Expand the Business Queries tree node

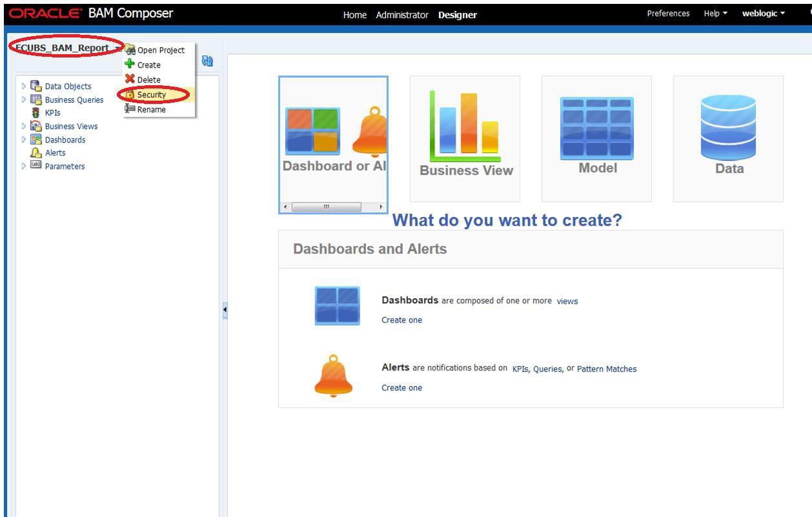[25, 99]
